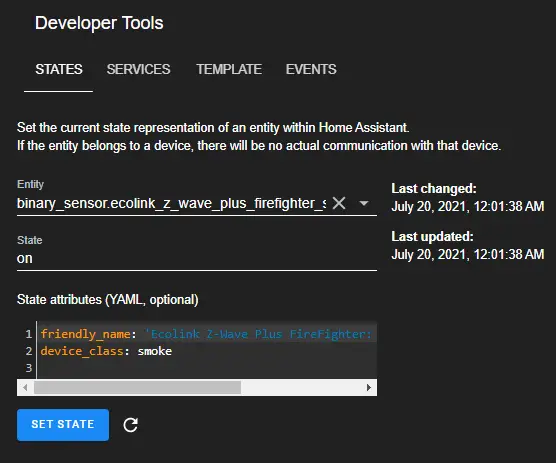The width and height of the screenshot is (556, 463).
Task: Select the States tab
Action: pyautogui.click(x=59, y=69)
